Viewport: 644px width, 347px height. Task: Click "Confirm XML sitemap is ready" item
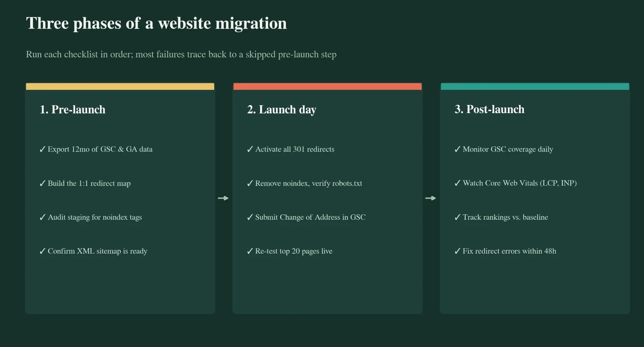click(97, 251)
